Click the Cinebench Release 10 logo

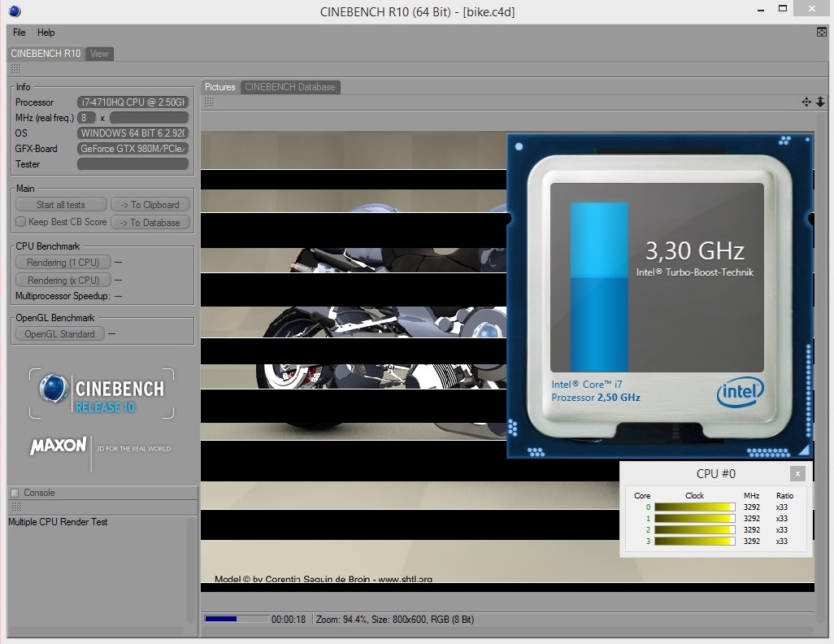click(102, 394)
